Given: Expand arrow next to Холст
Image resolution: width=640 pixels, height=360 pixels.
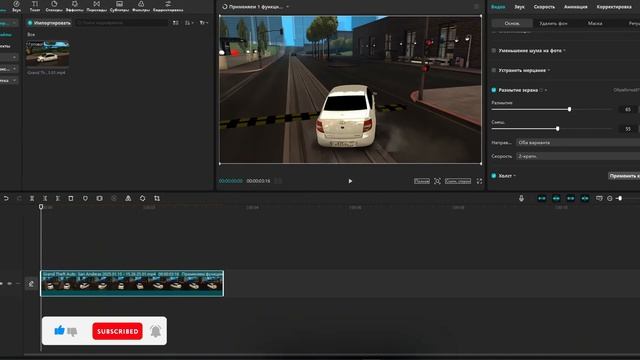Looking at the screenshot, I should [515, 176].
